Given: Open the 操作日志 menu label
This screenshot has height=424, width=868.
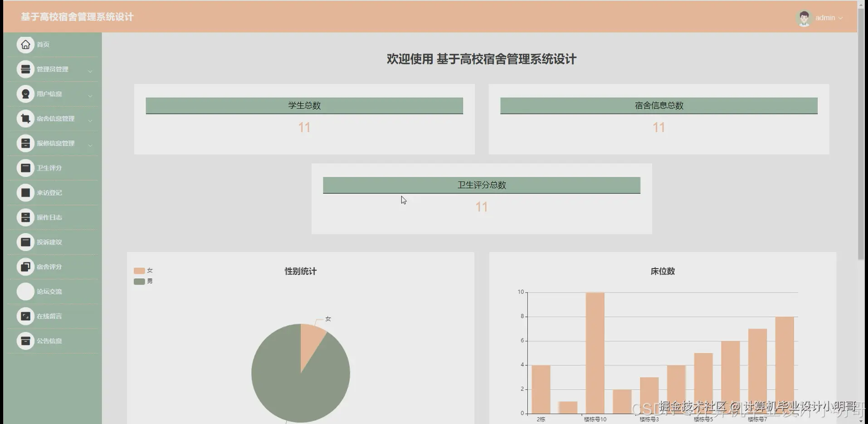Looking at the screenshot, I should 49,217.
